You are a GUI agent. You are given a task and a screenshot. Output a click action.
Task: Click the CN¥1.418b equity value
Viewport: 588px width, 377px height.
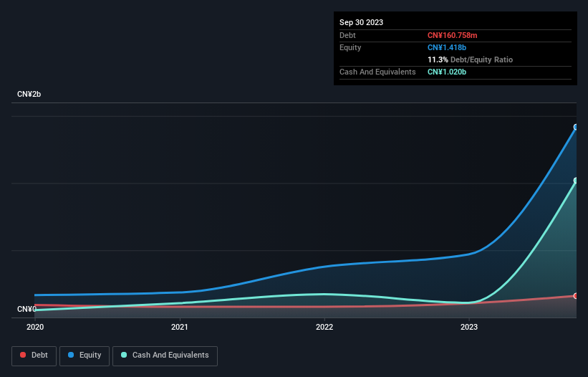pos(447,47)
